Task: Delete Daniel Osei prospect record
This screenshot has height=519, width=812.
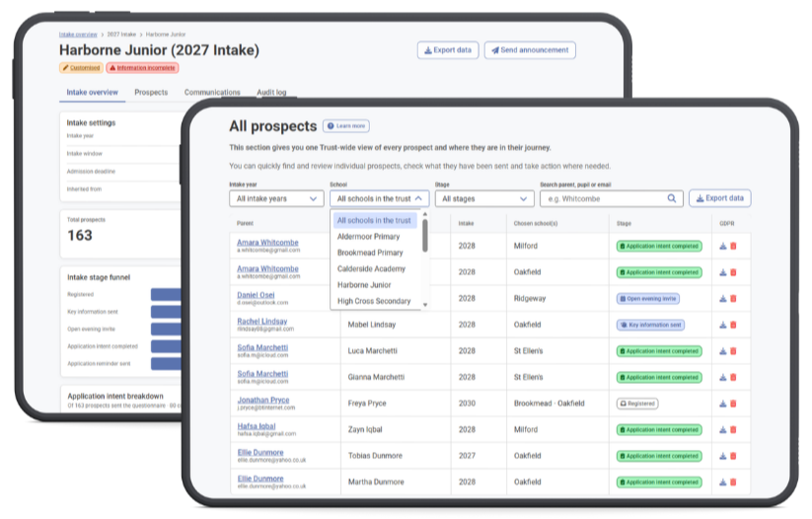Action: tap(733, 298)
